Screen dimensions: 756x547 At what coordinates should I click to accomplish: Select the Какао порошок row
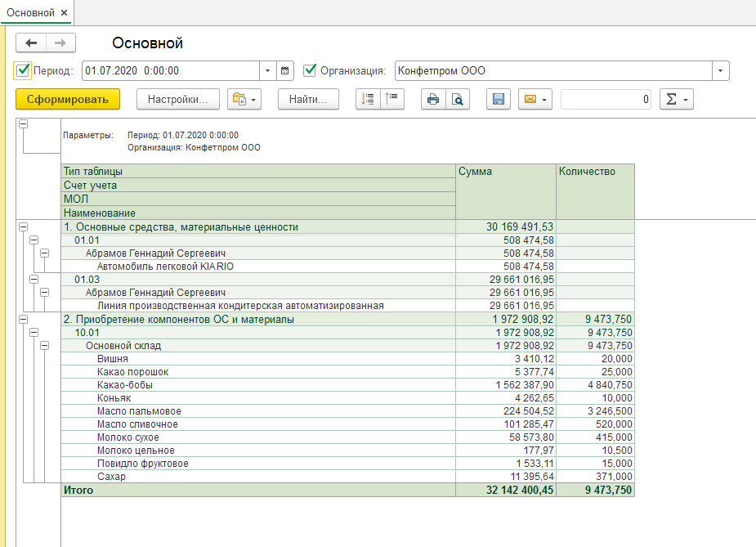pos(347,372)
